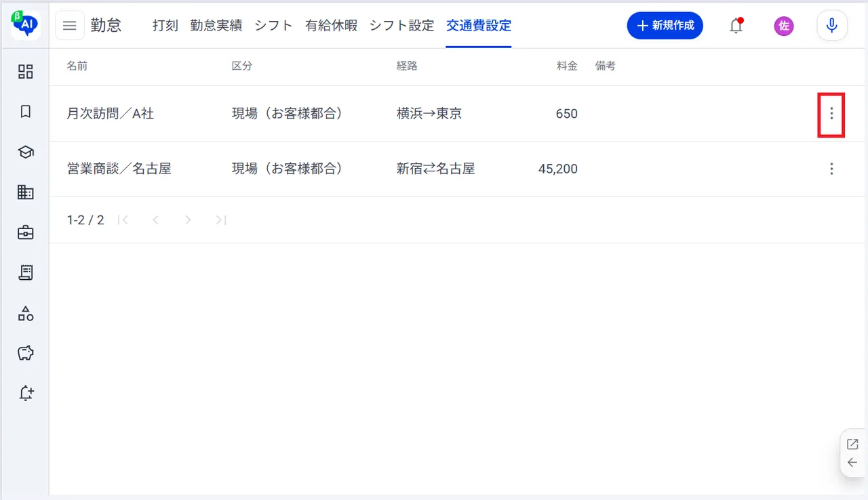
Task: Select the 交通費設定 tab
Action: 479,26
